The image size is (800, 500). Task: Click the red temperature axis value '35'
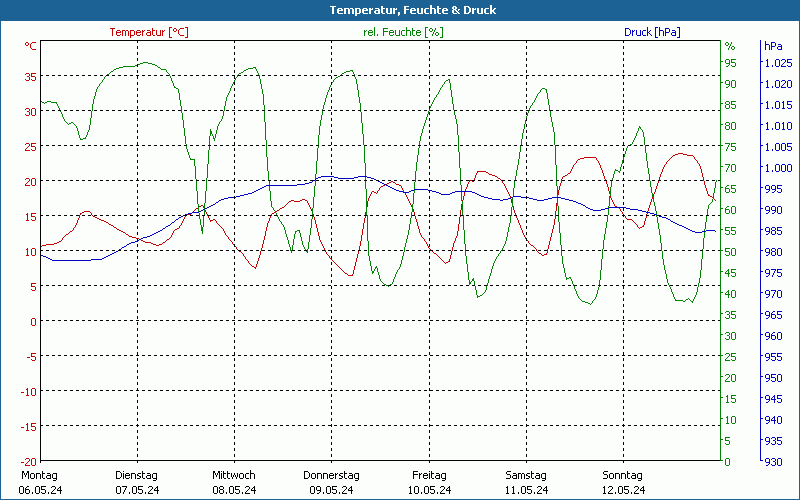31,77
